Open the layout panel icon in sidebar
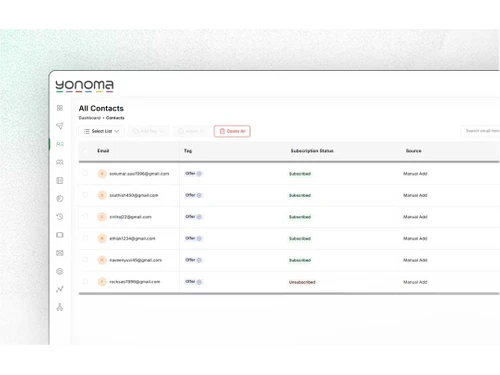The width and height of the screenshot is (500, 375). (x=60, y=181)
